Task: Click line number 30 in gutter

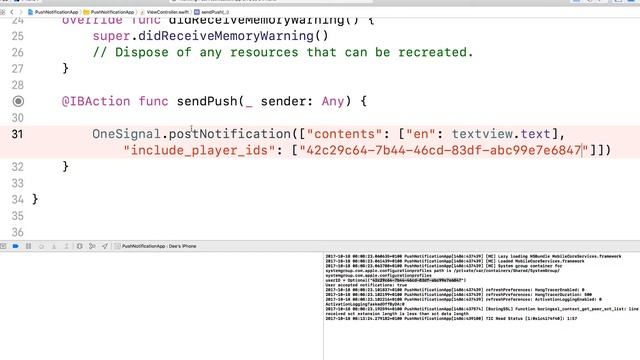Action: (x=18, y=118)
